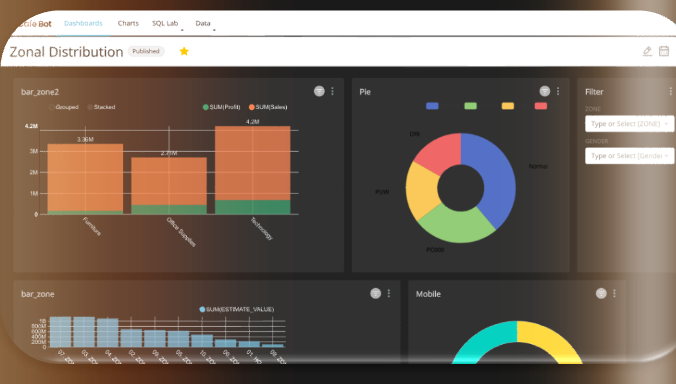Toggle the SUM(ESTIMATE_VALUE) legend series
Image resolution: width=676 pixels, height=384 pixels.
point(237,309)
